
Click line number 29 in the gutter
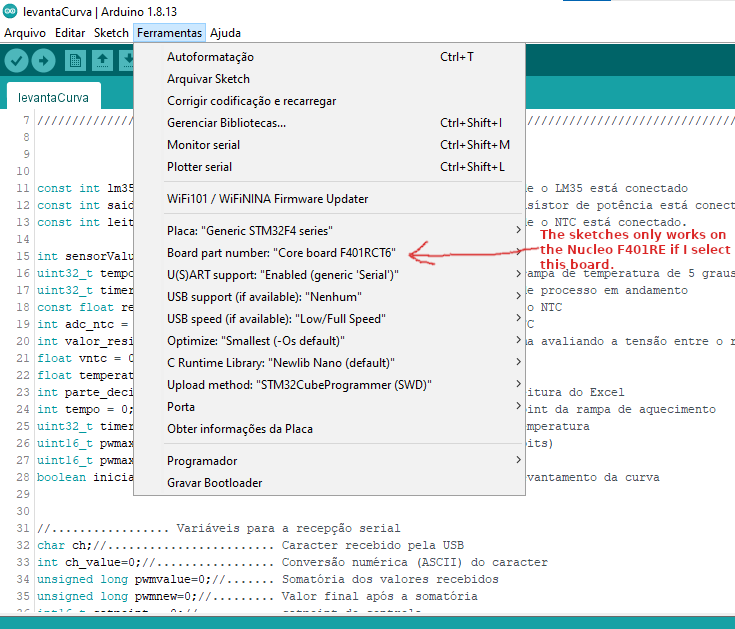[23, 494]
